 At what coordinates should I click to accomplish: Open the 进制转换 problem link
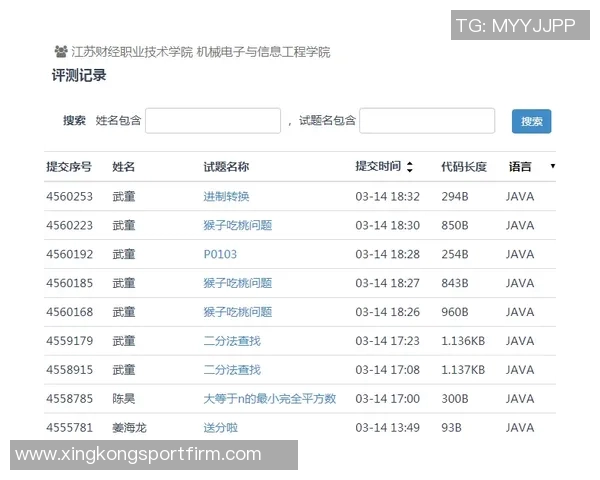[226, 196]
